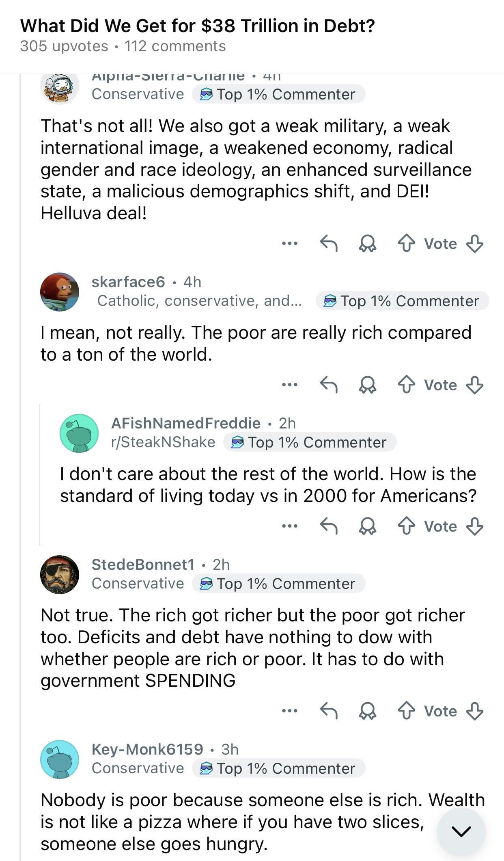Downvote Alpha-Sierra-Charlie's comment
504x861 pixels.
click(475, 244)
